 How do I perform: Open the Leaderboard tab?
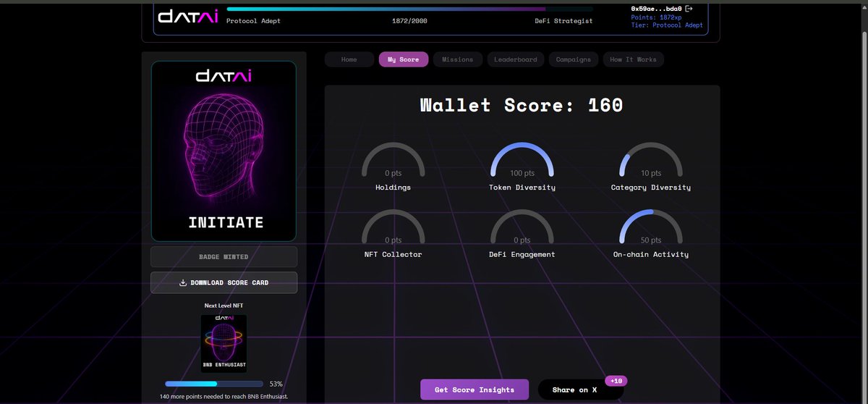pyautogui.click(x=516, y=59)
